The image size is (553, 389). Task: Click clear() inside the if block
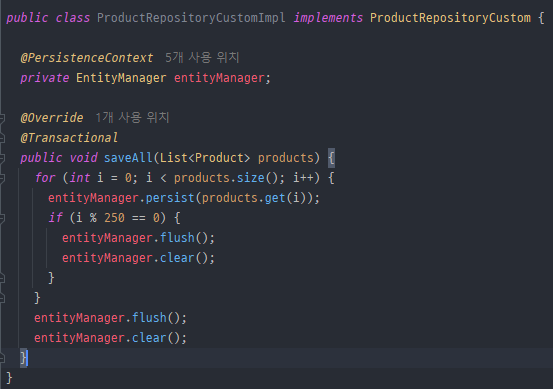click(x=184, y=258)
